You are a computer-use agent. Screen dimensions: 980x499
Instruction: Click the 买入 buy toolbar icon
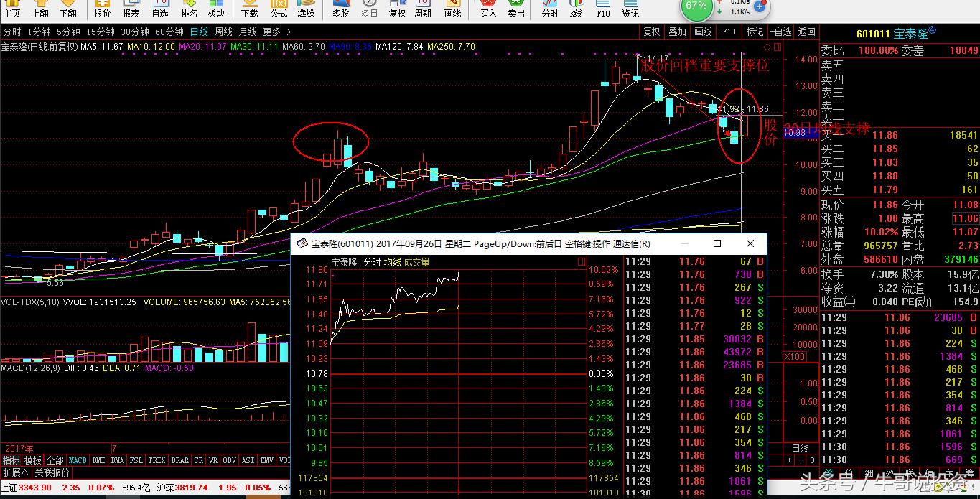point(488,9)
